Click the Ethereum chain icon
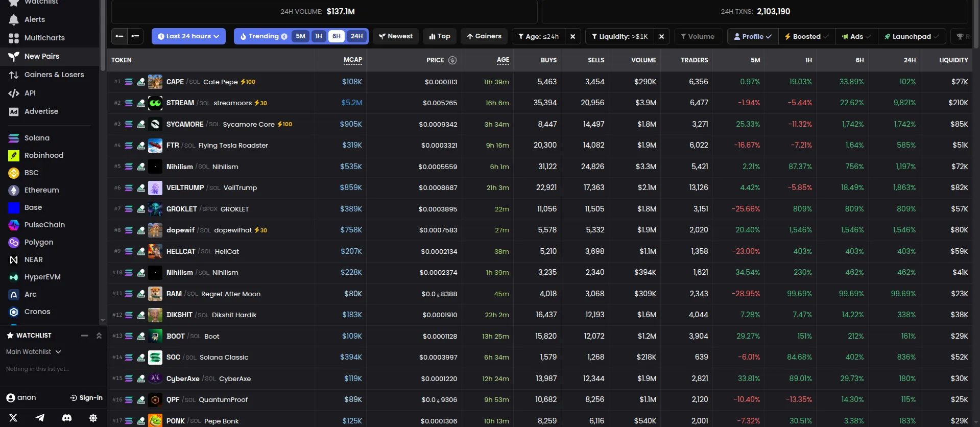The width and height of the screenshot is (980, 427). [14, 190]
